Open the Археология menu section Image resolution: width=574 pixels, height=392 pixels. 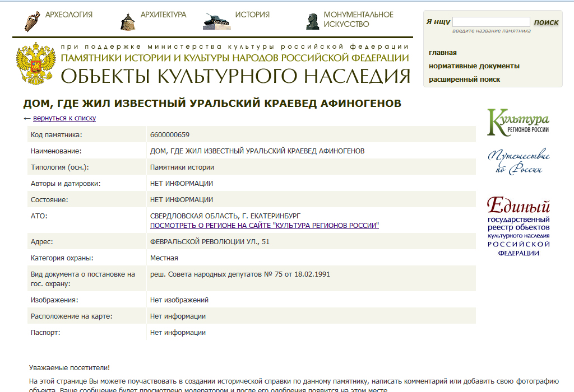click(68, 15)
